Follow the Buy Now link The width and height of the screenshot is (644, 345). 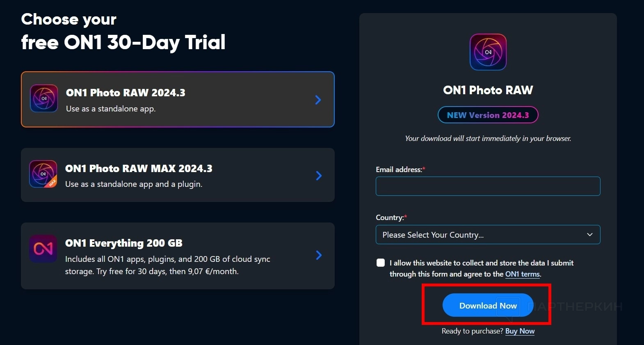coord(520,331)
